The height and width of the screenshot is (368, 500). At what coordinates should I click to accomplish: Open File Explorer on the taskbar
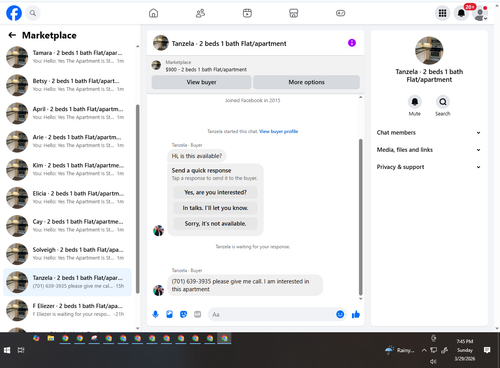pyautogui.click(x=51, y=339)
